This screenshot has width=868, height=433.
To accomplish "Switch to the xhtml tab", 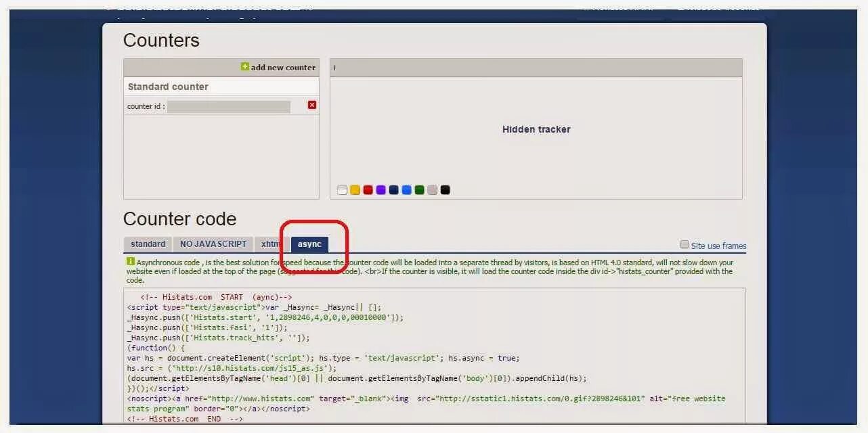I will (x=272, y=244).
